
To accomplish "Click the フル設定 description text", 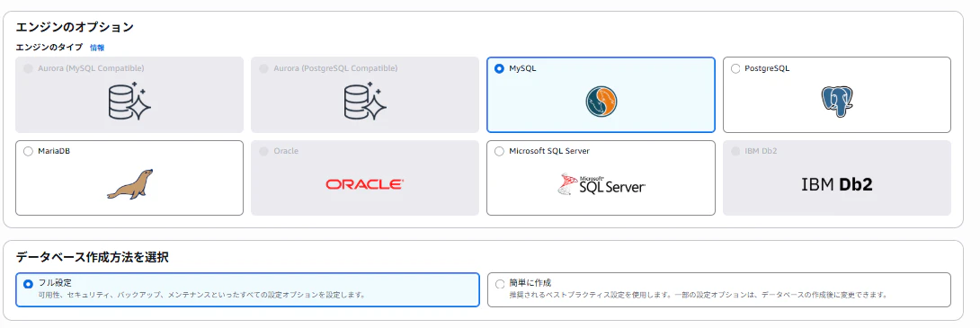I will click(201, 294).
